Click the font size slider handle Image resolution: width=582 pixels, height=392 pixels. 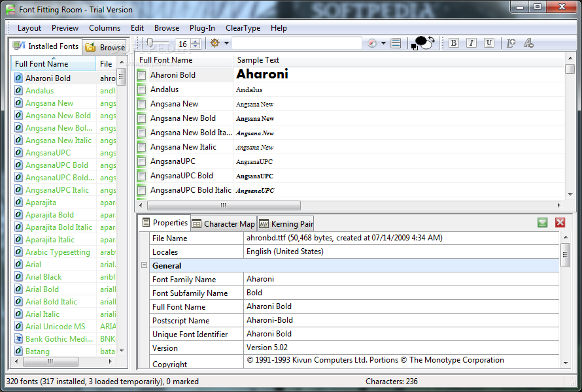pyautogui.click(x=150, y=43)
